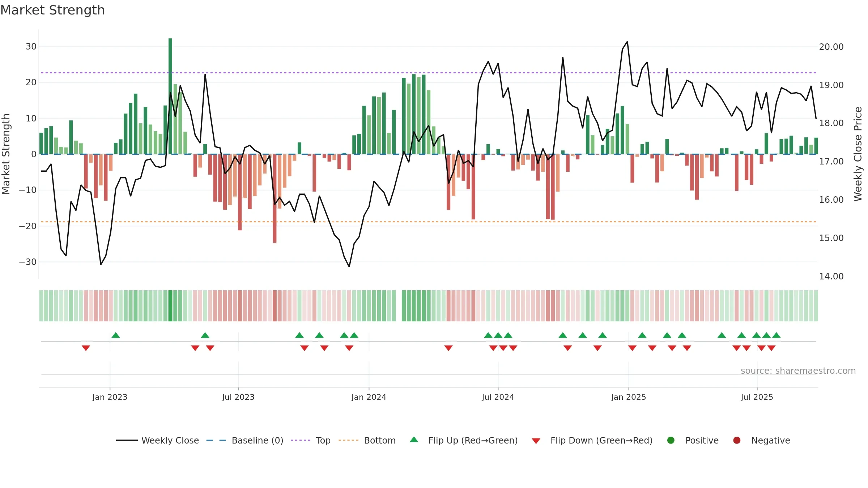Click the Jul 2023 axis label
The height and width of the screenshot is (488, 868).
tap(238, 397)
